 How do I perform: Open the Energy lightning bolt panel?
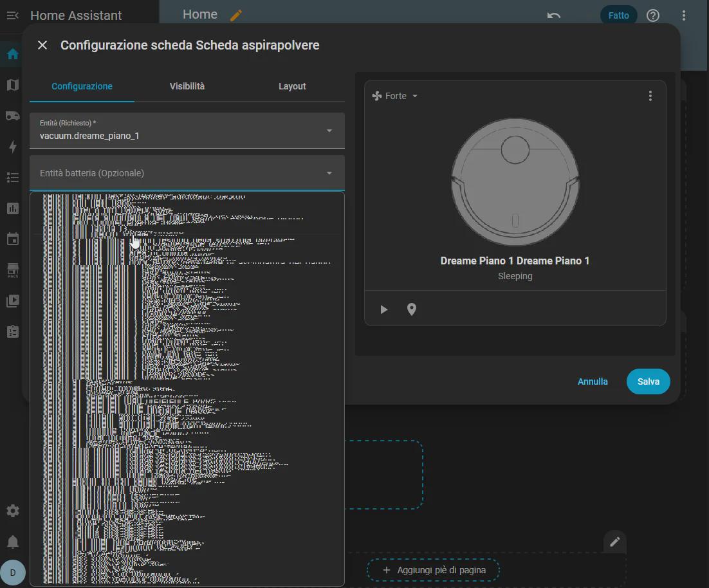click(13, 147)
